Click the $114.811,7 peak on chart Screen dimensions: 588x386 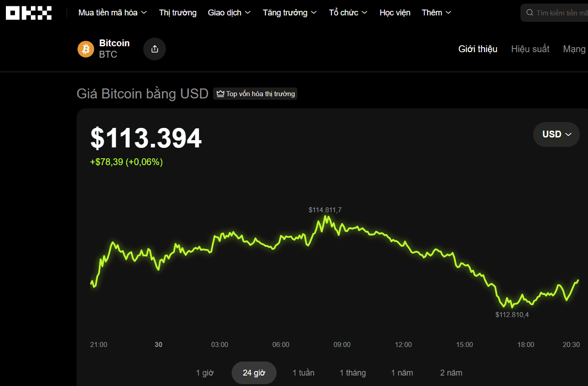326,217
